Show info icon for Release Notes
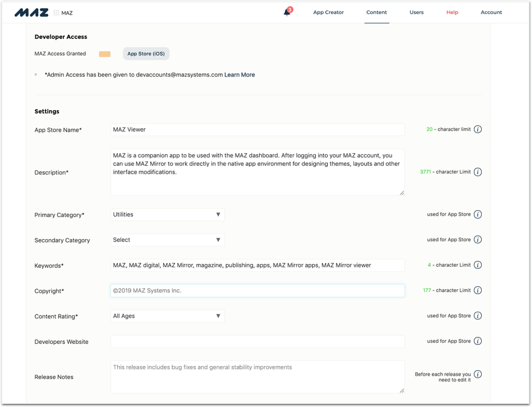Screen dimensions: 532x407 click(478, 374)
